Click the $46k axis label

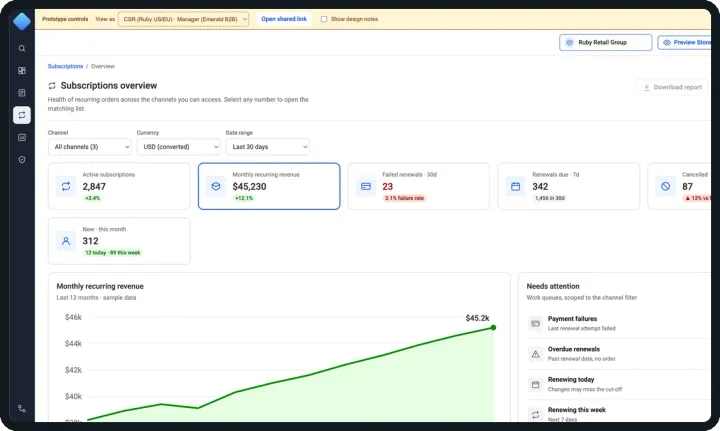73,317
